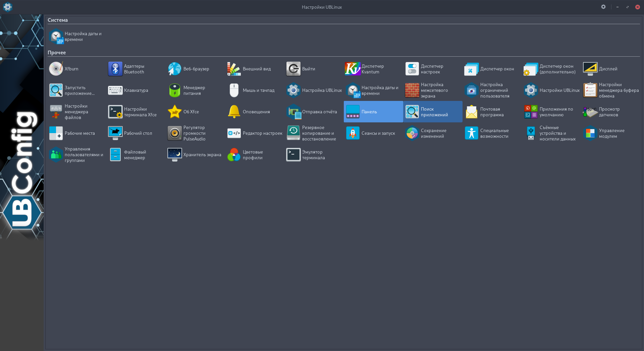Click the gear icon in title bar
The image size is (644, 351).
pos(603,7)
